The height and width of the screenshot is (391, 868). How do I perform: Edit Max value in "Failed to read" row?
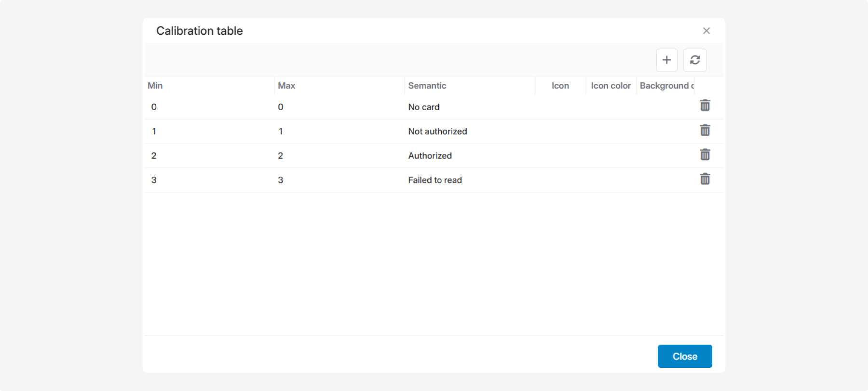281,180
